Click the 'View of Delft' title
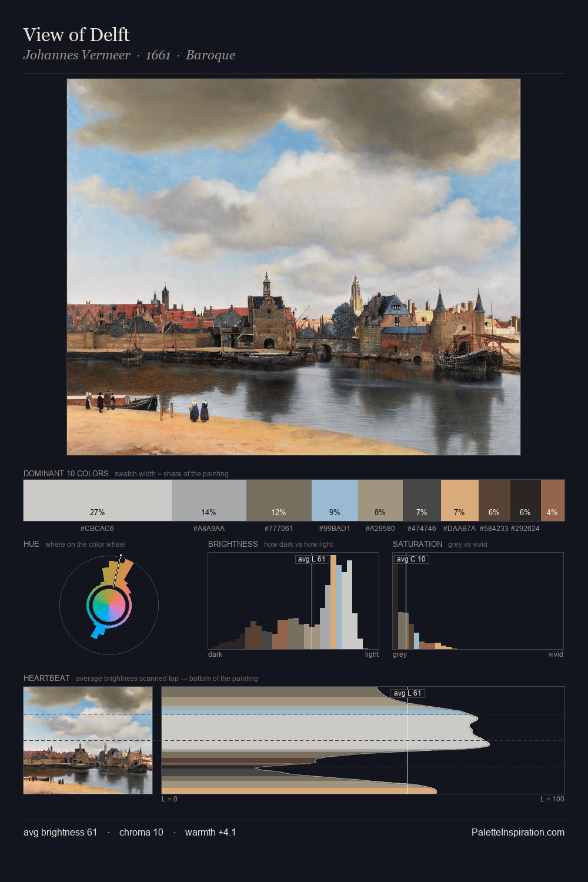The height and width of the screenshot is (882, 588). pos(76,35)
